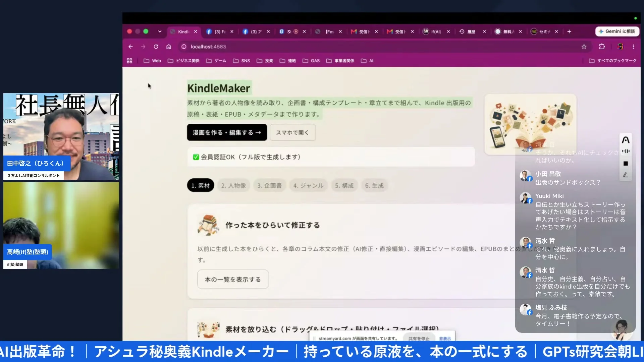Click the book stack icon beside 作った本をひらいて修正する
This screenshot has width=644, height=362.
pos(208,225)
